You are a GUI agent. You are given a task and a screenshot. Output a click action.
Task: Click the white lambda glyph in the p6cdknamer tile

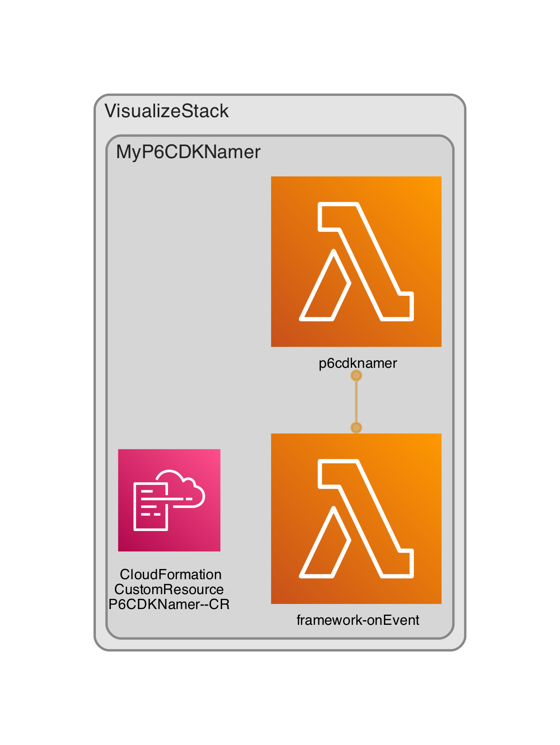coord(356,261)
